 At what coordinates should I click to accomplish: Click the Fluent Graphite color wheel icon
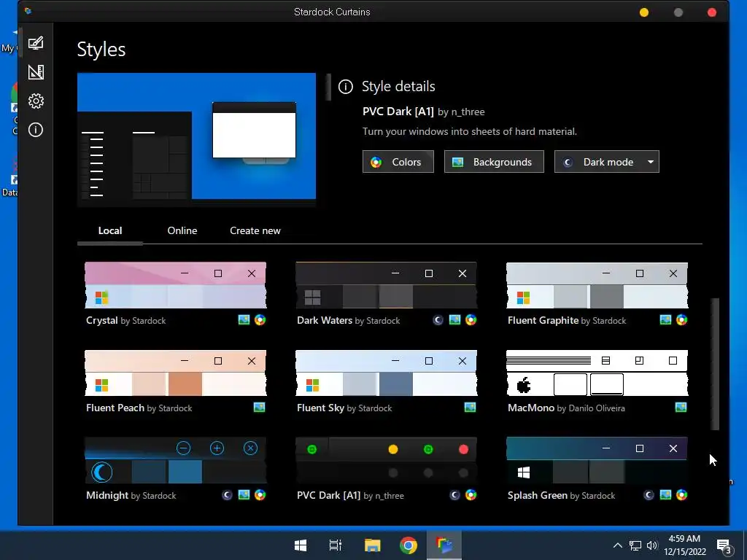point(682,319)
